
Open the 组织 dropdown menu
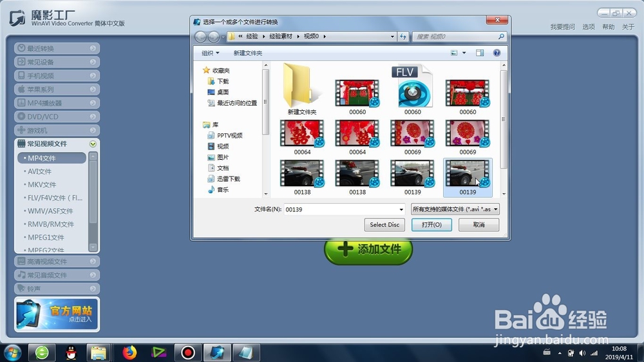click(x=211, y=53)
